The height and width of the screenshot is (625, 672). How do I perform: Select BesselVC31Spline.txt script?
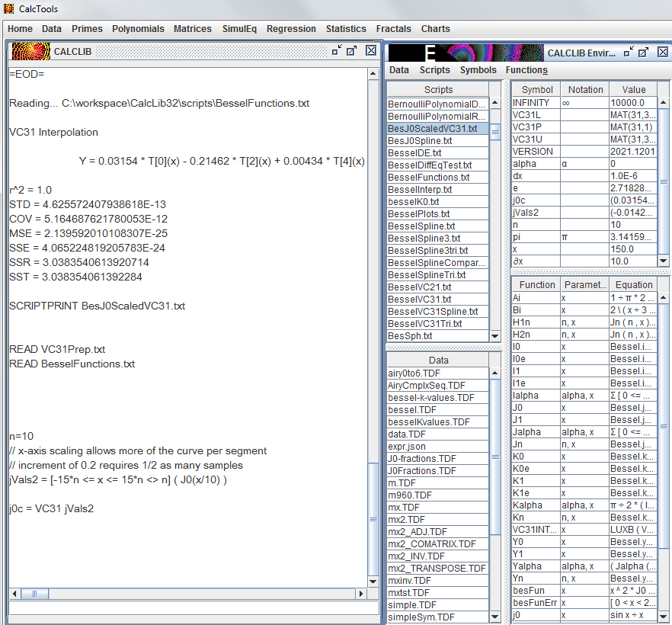(x=437, y=312)
